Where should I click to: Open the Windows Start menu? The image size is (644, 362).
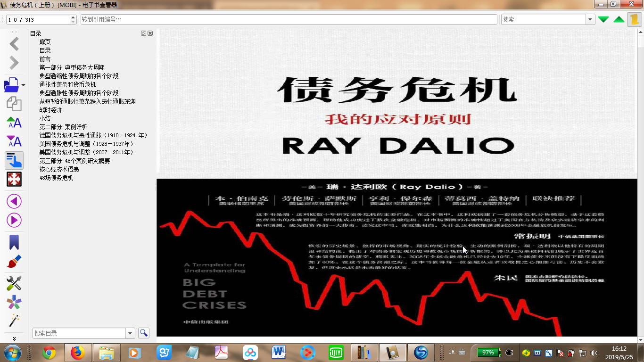pyautogui.click(x=12, y=353)
